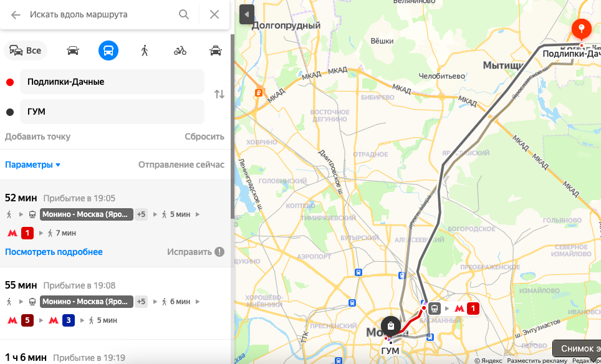Close the route panel with X icon
Image resolution: width=601 pixels, height=364 pixels.
(214, 14)
